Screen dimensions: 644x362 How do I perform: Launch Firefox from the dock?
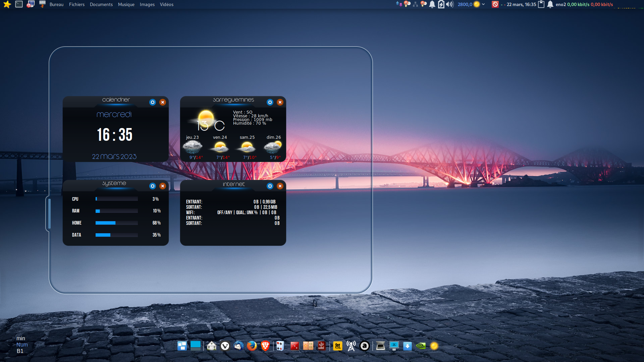(x=252, y=346)
